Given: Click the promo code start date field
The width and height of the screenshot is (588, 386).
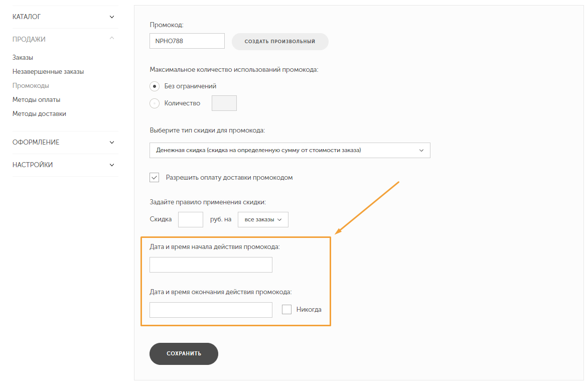Looking at the screenshot, I should click(x=211, y=265).
